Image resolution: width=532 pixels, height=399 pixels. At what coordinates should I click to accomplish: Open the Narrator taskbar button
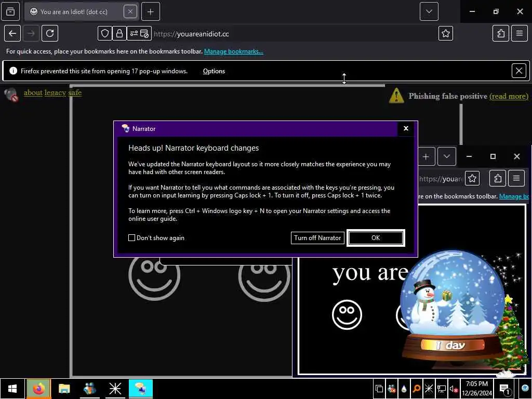coord(140,389)
